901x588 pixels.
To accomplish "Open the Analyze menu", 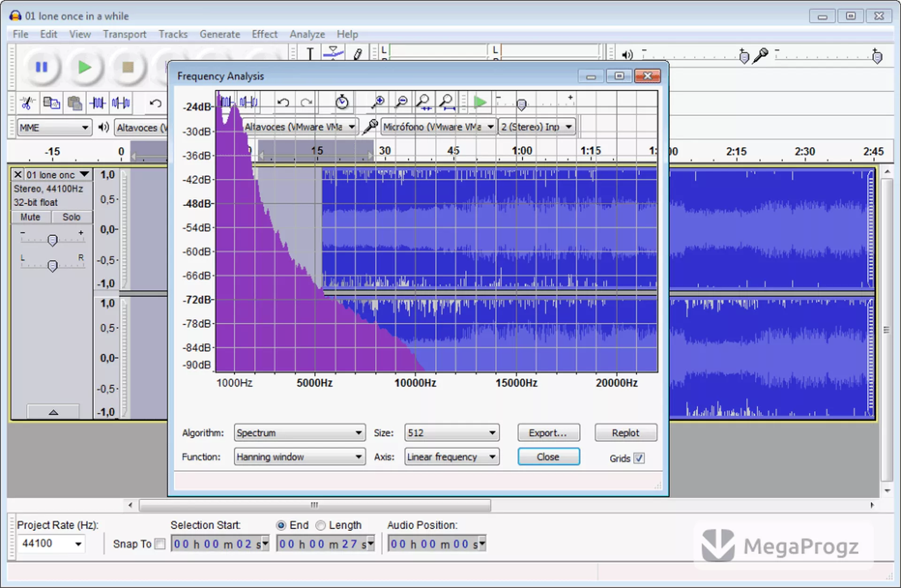I will (307, 34).
